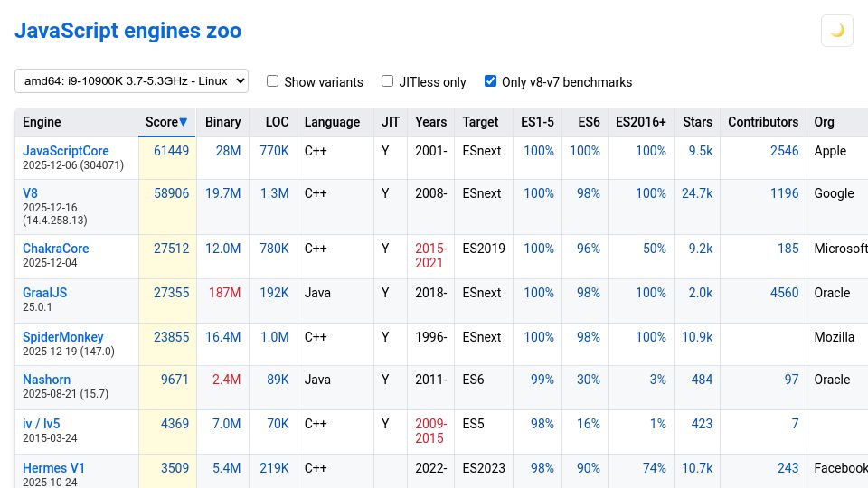Check the JITless only option
868x488 pixels.
coord(388,81)
